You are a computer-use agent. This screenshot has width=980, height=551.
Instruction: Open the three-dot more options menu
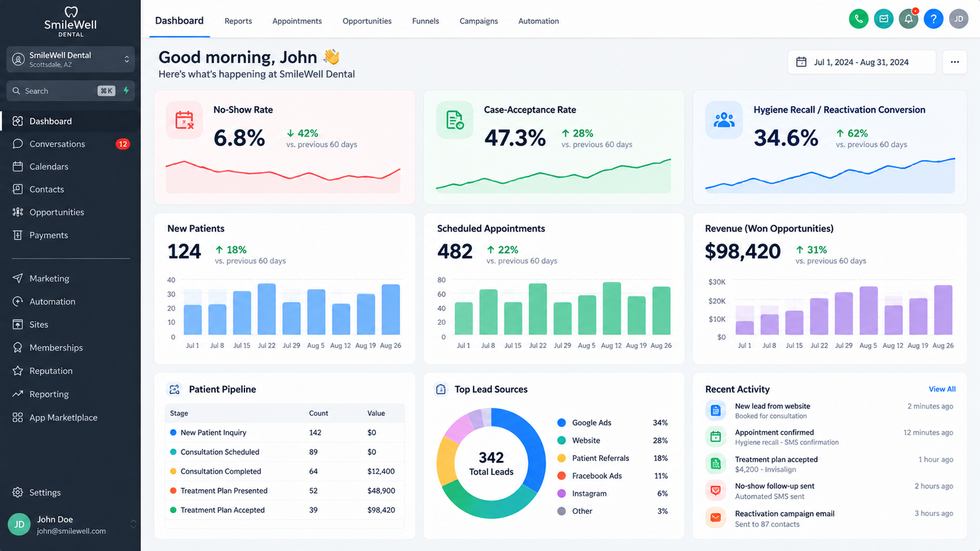[x=955, y=62]
